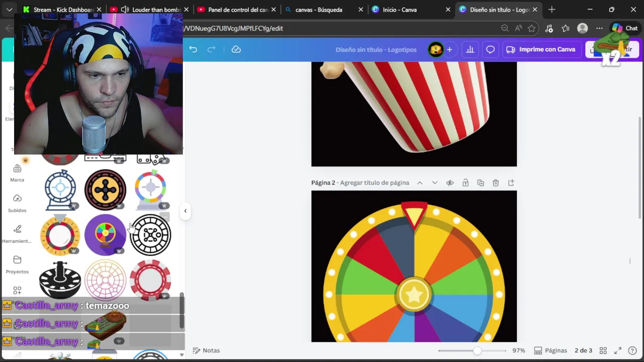Click the browser zoom magnifier icon
This screenshot has width=644, height=362.
click(505, 28)
